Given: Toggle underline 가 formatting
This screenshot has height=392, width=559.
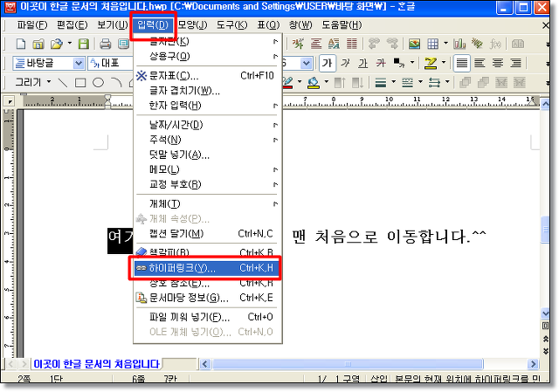Looking at the screenshot, I should click(363, 64).
